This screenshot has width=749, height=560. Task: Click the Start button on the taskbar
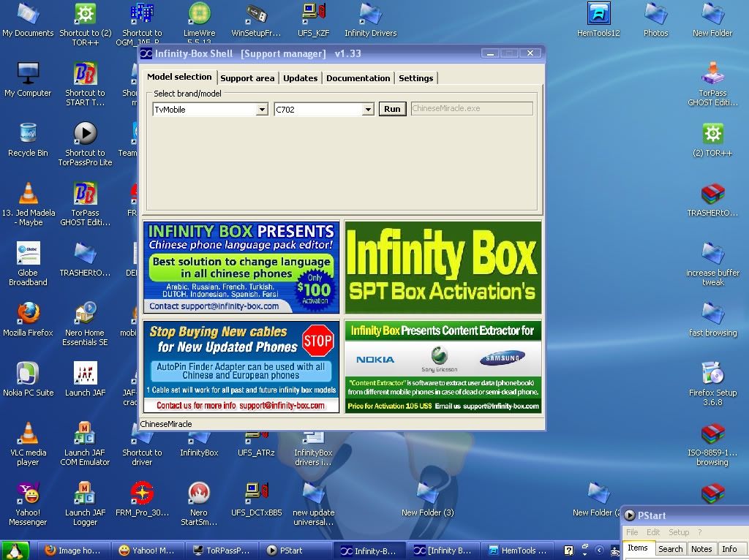(x=15, y=550)
